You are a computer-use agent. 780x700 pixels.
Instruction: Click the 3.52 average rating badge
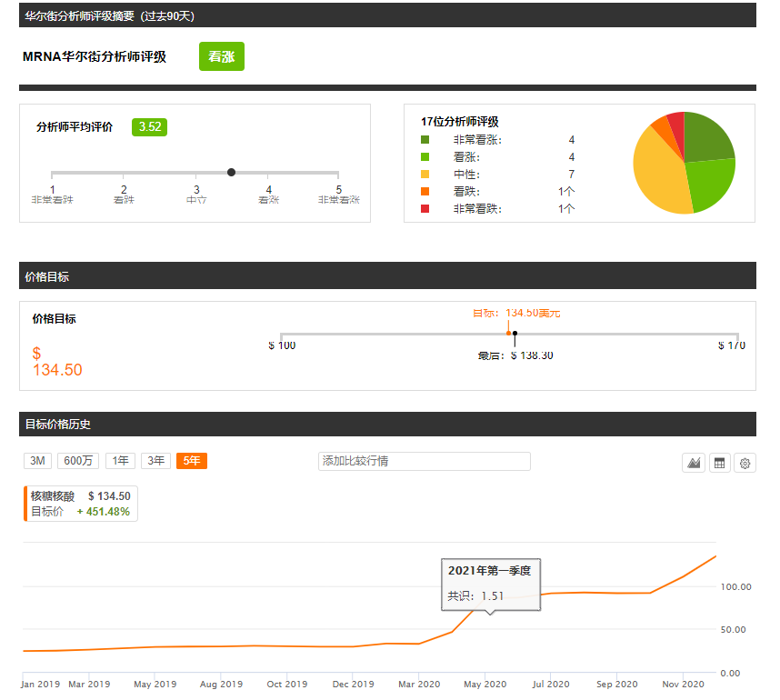click(150, 127)
